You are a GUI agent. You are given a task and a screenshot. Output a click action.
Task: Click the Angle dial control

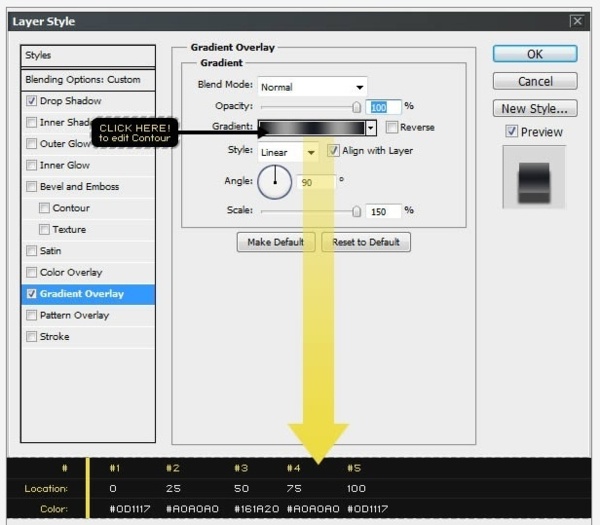coord(275,182)
